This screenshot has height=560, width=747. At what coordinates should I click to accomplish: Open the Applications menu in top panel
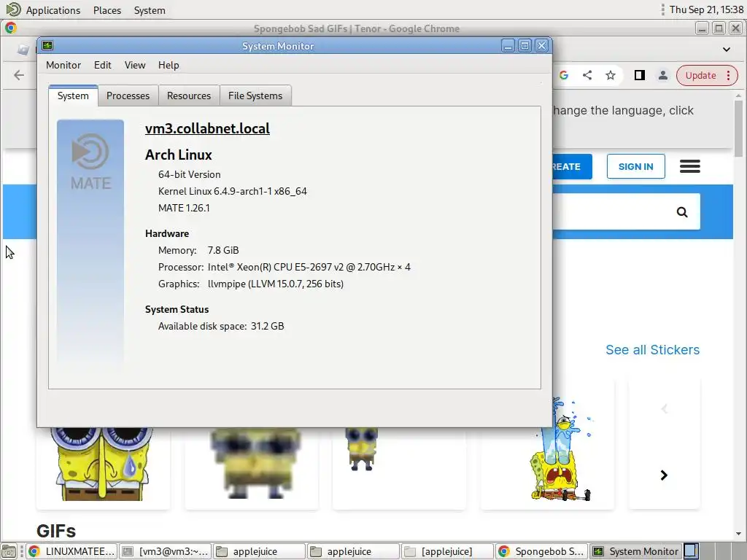[53, 10]
